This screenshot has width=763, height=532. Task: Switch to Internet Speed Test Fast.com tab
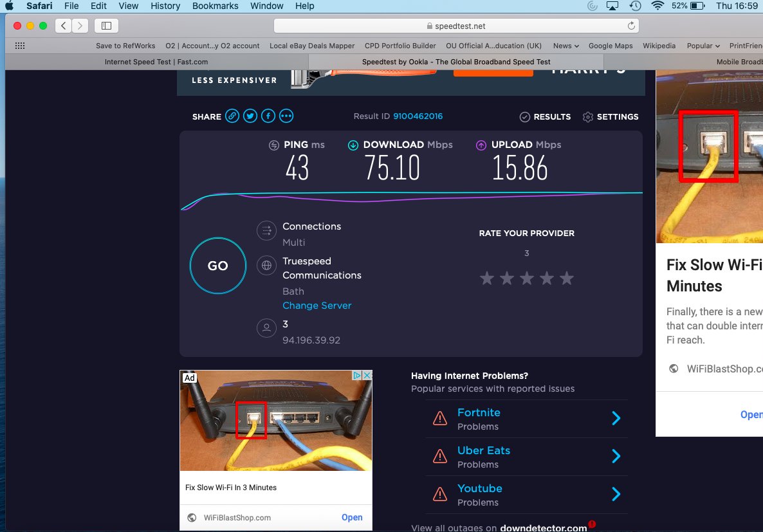[156, 62]
